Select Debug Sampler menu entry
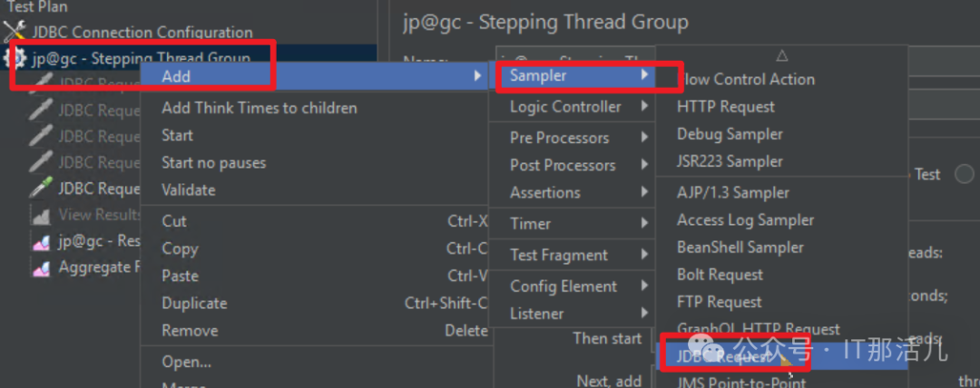The image size is (980, 388). pos(729,134)
